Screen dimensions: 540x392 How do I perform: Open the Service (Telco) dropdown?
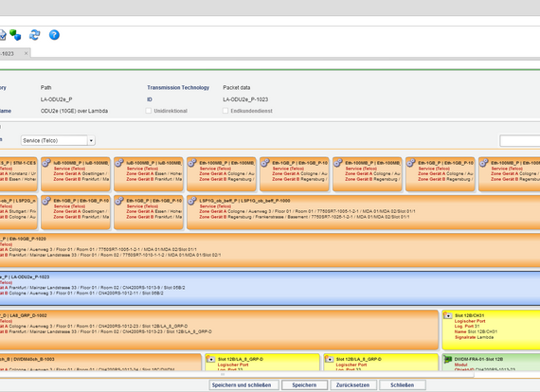pos(58,140)
